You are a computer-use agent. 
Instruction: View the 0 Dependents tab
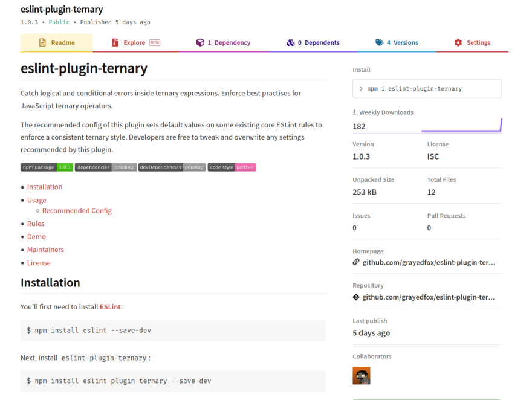(313, 43)
